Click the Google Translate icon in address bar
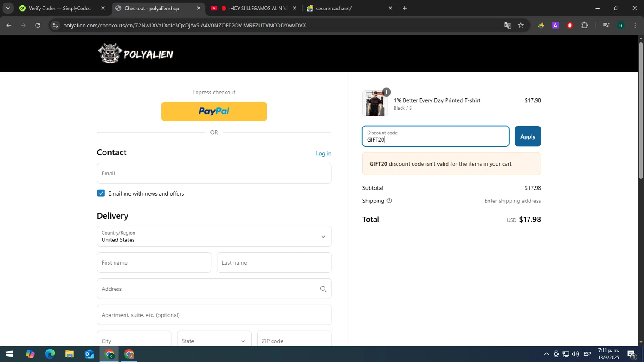The width and height of the screenshot is (644, 362). click(x=508, y=25)
